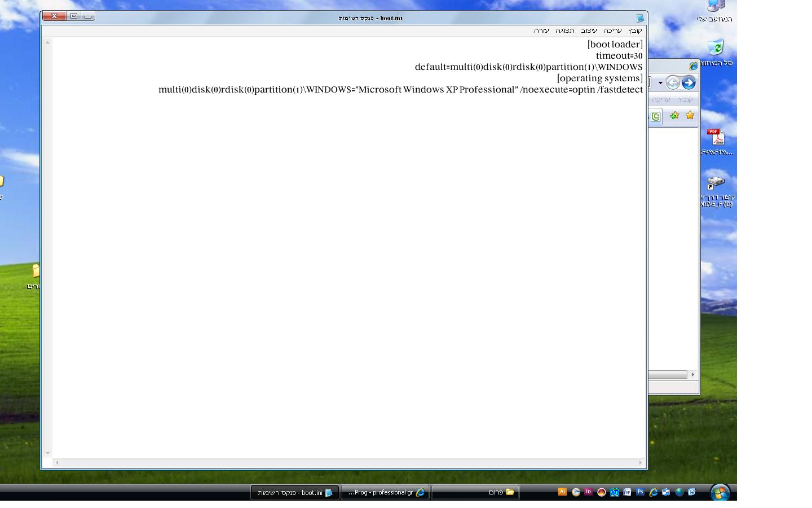Click the green tab icon in Internet Explorer
The height and width of the screenshot is (508, 812).
pyautogui.click(x=656, y=116)
